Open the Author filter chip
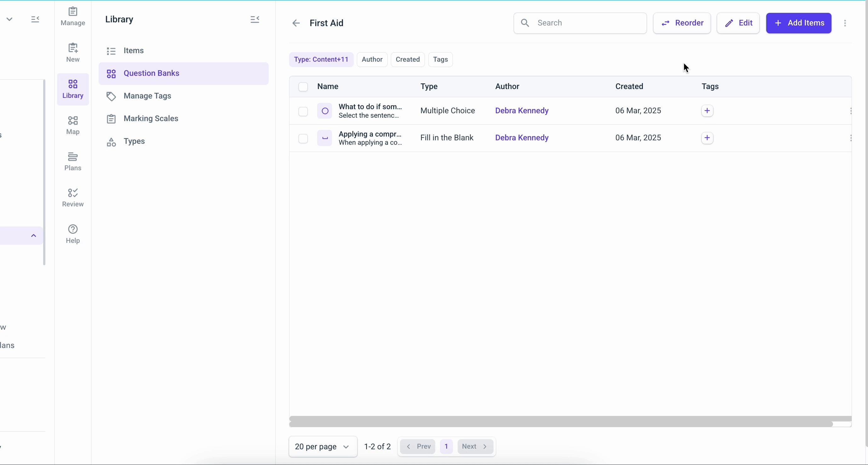 (x=372, y=59)
